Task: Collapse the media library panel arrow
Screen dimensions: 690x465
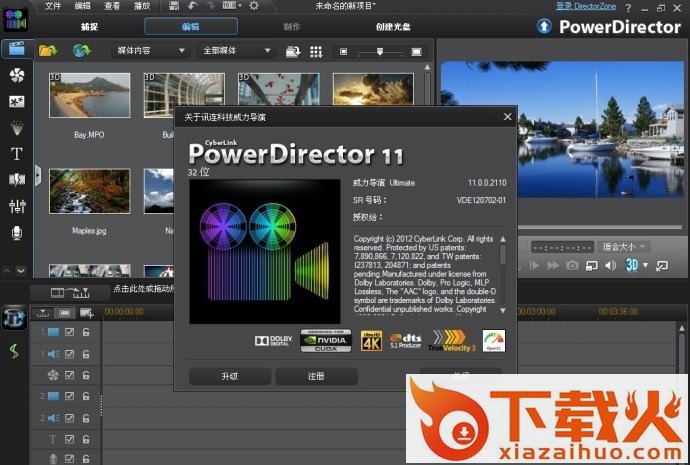Action: [38, 176]
